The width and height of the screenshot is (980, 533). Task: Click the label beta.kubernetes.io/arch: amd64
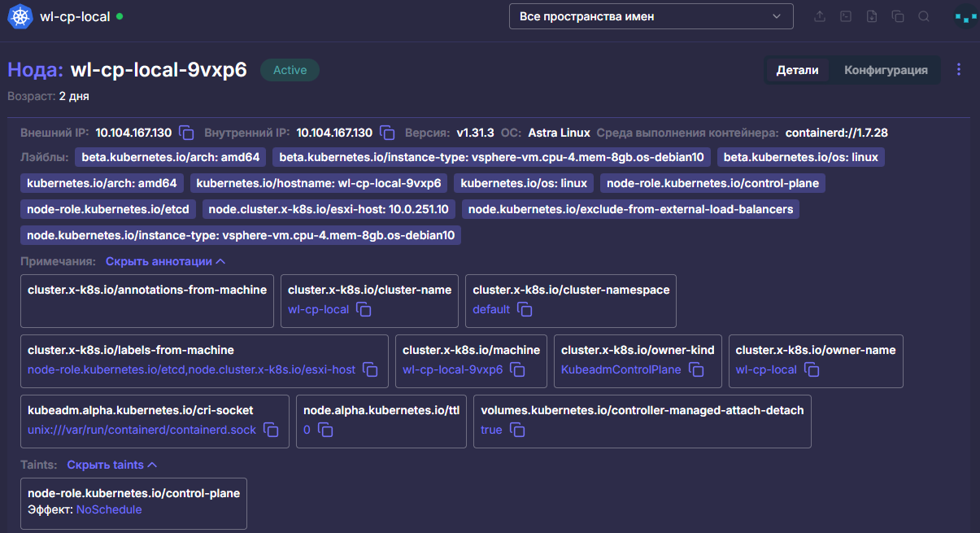pos(171,157)
